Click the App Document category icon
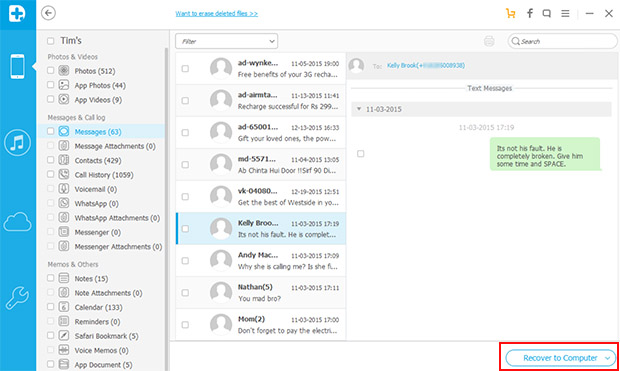The width and height of the screenshot is (620, 371). [x=64, y=364]
